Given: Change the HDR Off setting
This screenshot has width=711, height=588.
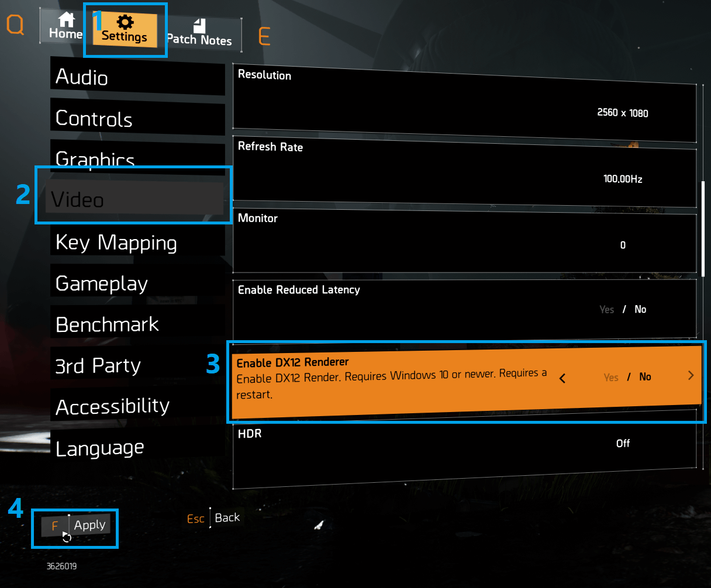Looking at the screenshot, I should 623,444.
